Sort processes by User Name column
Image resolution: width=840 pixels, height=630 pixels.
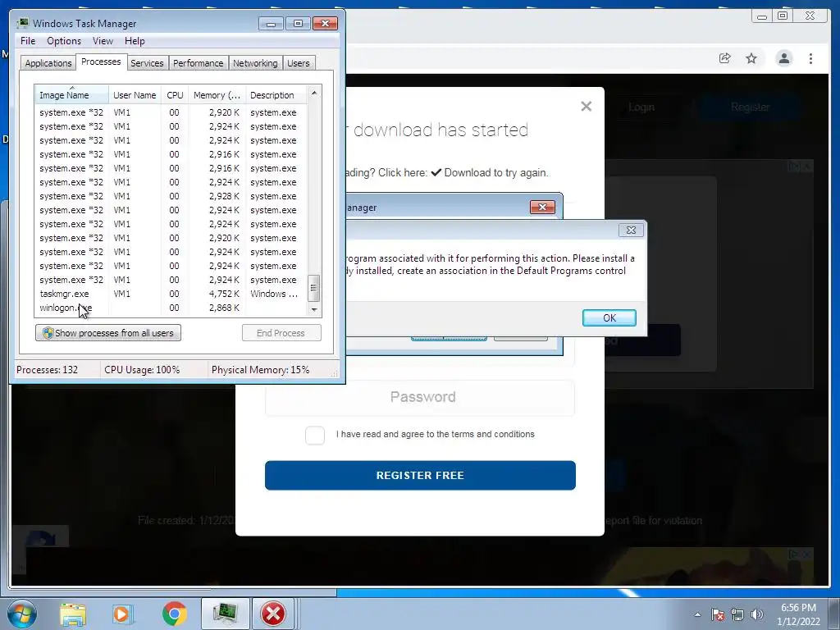point(135,95)
